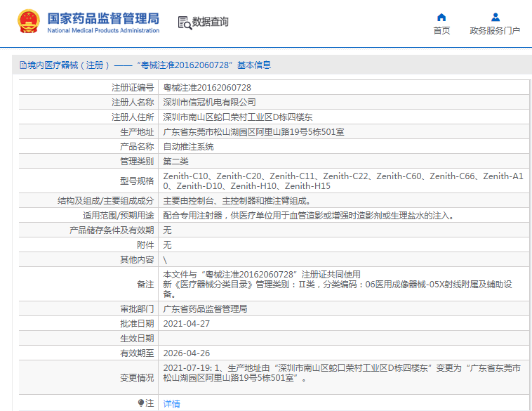The height and width of the screenshot is (411, 532).
Task: Select registrant address 深圳市南山区蛇口荣村工业区D栋四楼东
Action: (x=237, y=117)
